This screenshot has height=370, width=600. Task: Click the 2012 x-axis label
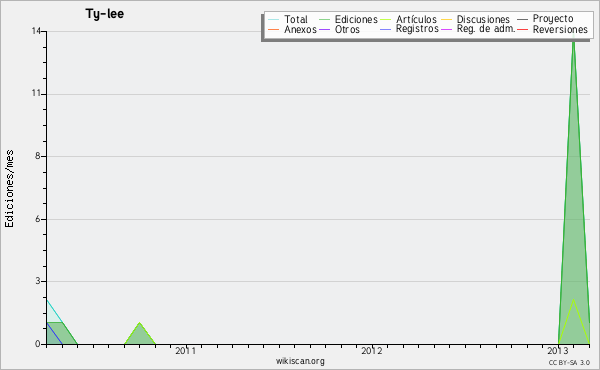[372, 350]
